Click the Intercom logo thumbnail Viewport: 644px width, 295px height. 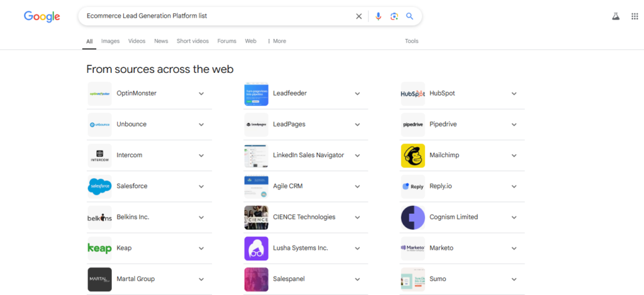(99, 155)
